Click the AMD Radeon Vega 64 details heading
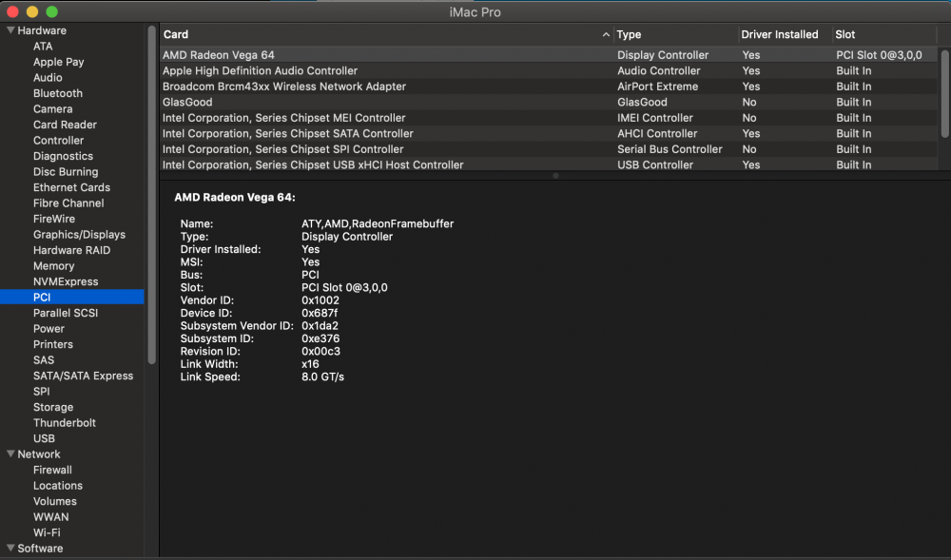 click(x=235, y=197)
